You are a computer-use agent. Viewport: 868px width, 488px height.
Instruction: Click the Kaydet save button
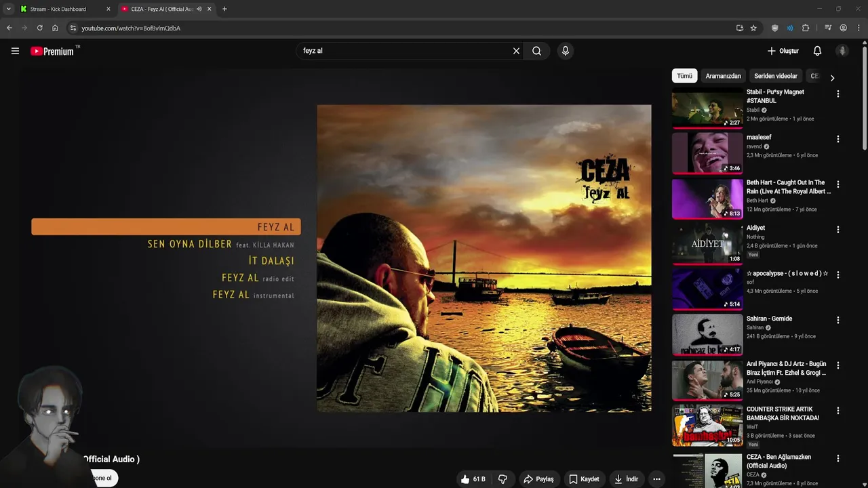(584, 479)
